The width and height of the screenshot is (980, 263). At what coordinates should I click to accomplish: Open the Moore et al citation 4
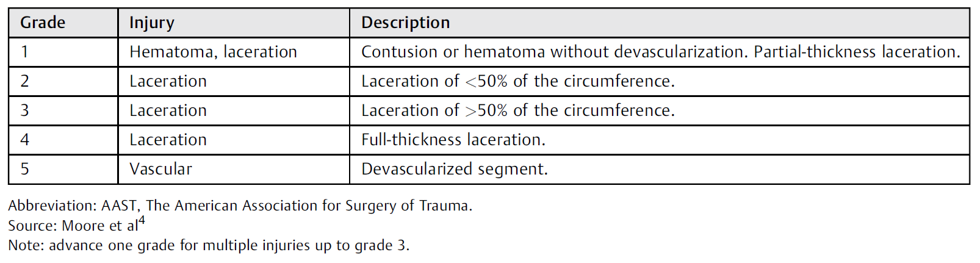[142, 221]
